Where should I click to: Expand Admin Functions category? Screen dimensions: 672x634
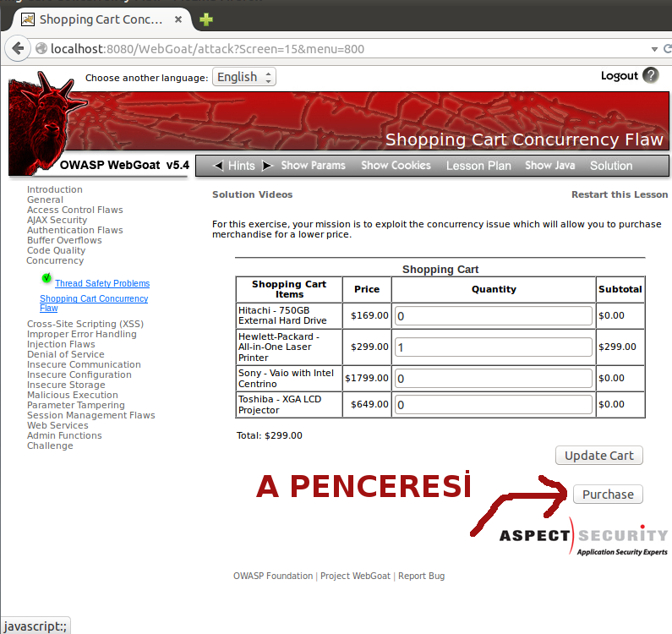point(64,435)
